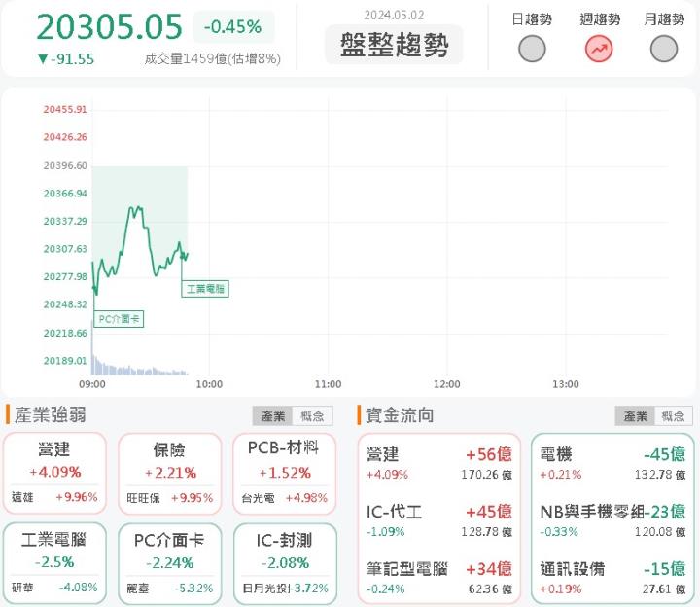Screen dimensions: 700x607
Task: Click the monthly trend (月趨勢) circle indicator
Action: click(x=664, y=49)
